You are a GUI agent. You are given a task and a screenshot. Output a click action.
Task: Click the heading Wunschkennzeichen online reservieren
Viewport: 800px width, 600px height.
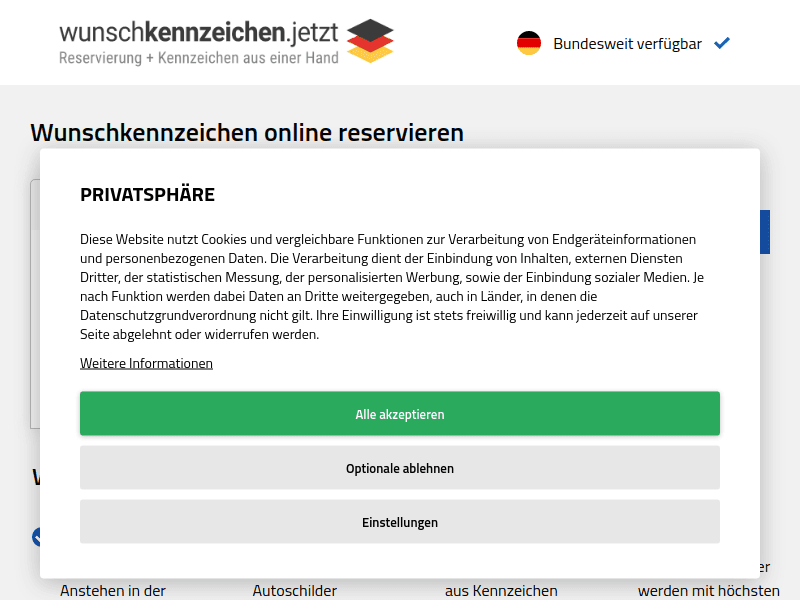pos(246,132)
